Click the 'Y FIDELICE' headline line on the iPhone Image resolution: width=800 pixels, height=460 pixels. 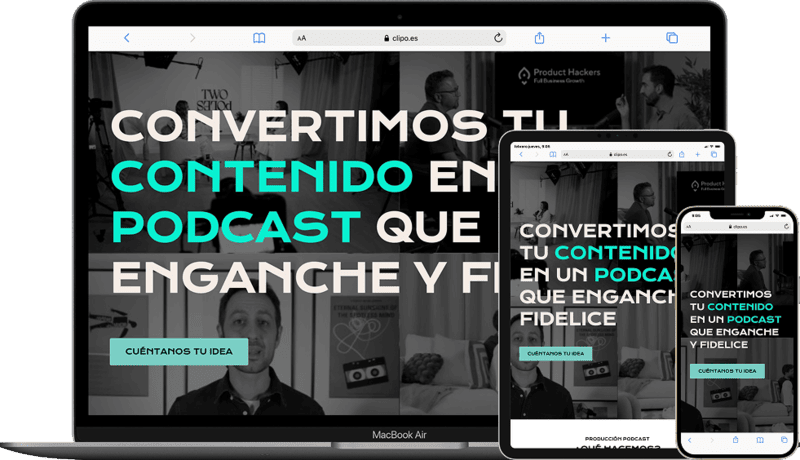719,345
